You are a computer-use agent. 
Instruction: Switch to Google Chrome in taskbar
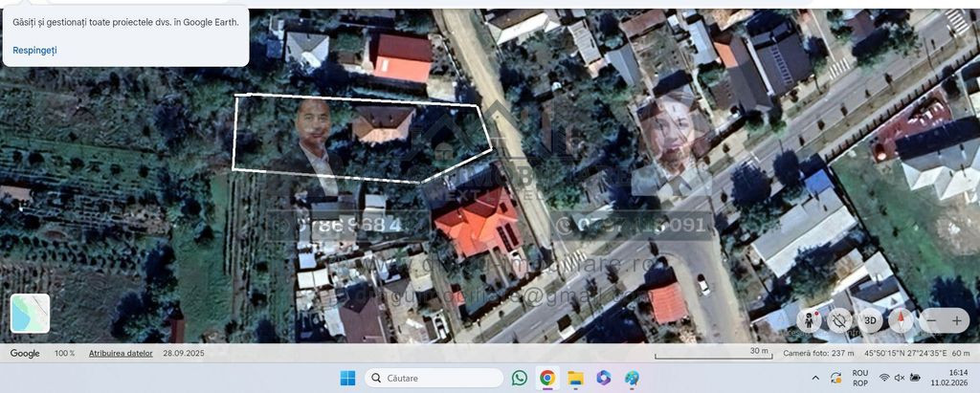coord(546,378)
